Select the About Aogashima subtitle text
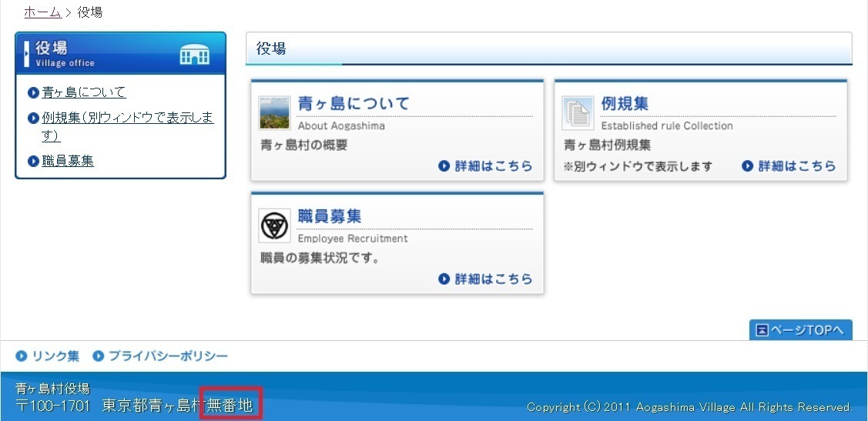Screen dimensions: 868x421 tap(341, 125)
